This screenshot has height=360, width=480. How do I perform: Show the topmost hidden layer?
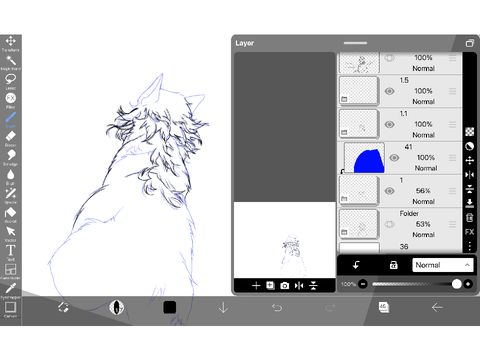[389, 58]
